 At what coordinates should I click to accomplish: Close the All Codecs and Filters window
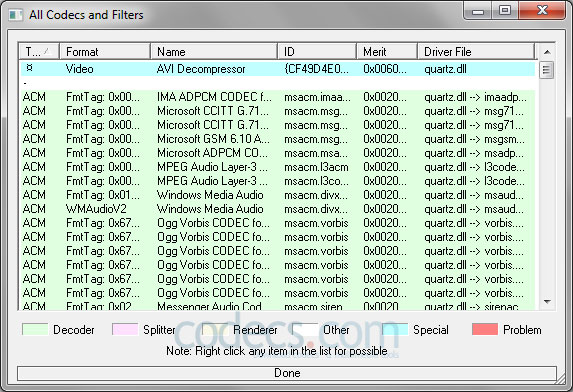542,10
